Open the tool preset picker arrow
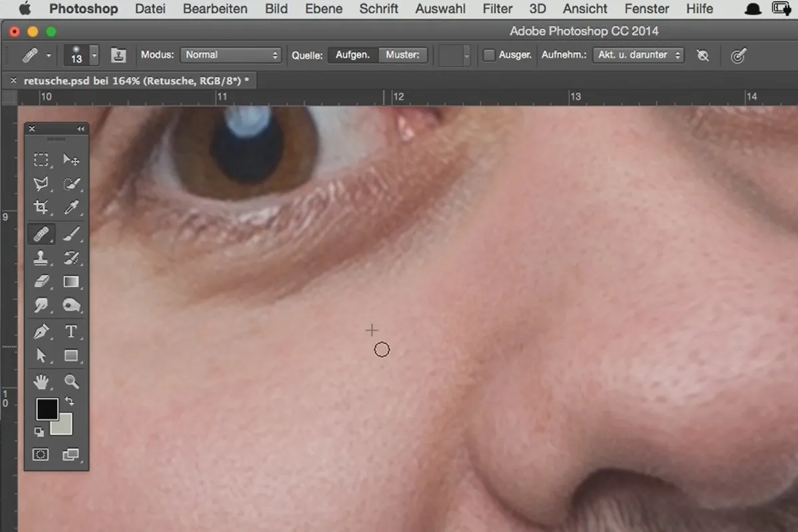 click(49, 56)
